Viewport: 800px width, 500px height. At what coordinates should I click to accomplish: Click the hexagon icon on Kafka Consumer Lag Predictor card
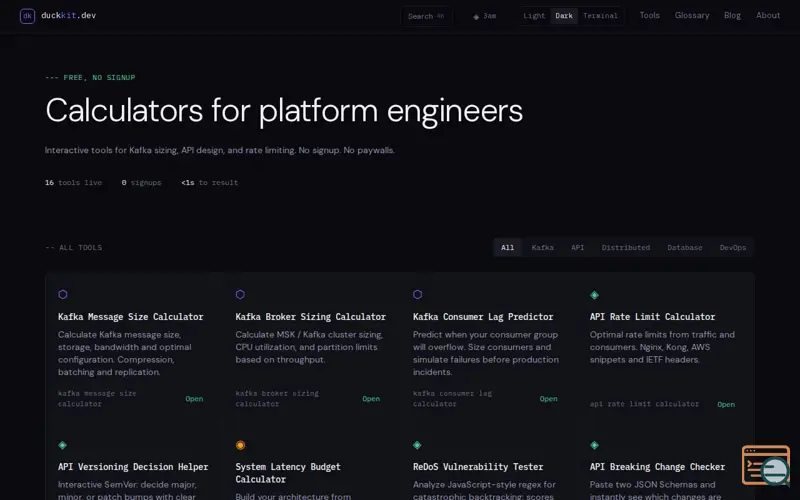pos(417,294)
